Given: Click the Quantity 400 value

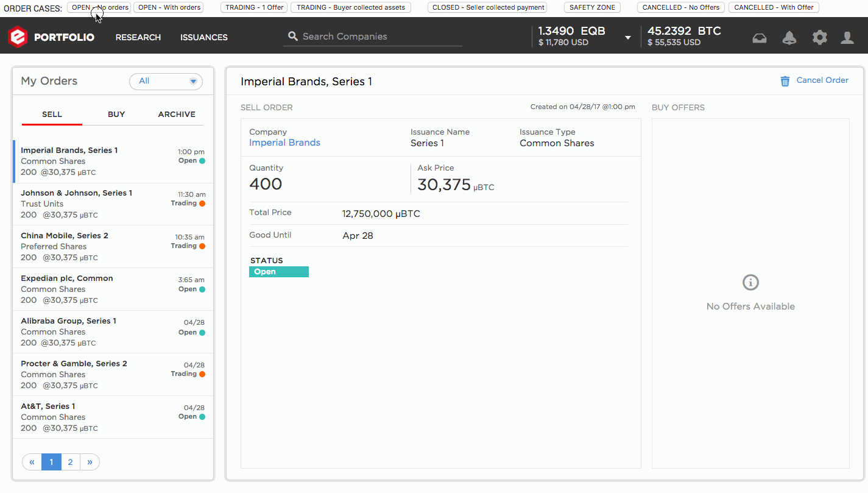Looking at the screenshot, I should 266,184.
